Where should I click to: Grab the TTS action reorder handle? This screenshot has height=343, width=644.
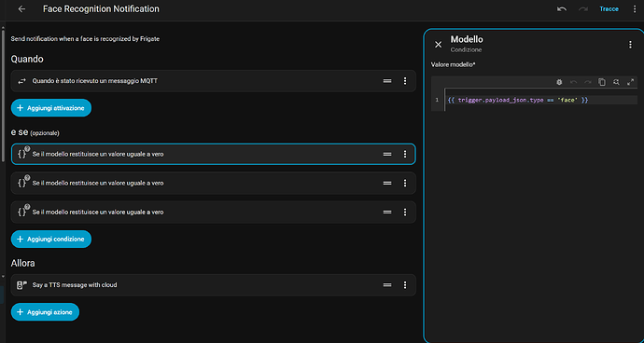[x=387, y=284]
